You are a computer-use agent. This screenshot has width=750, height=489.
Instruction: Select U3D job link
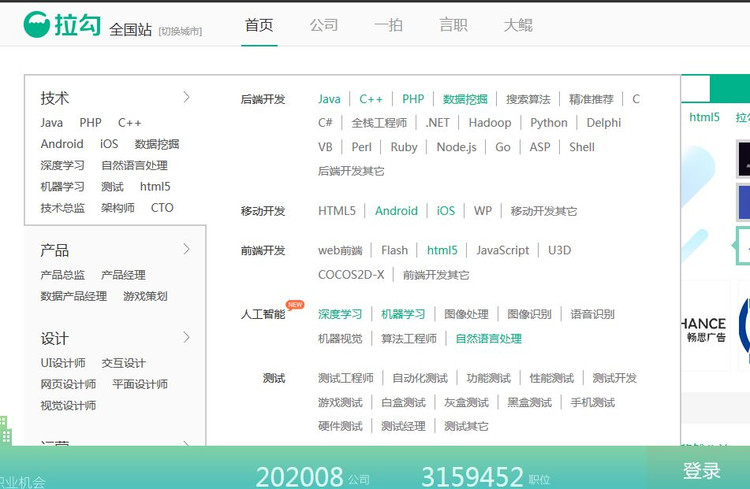[560, 250]
